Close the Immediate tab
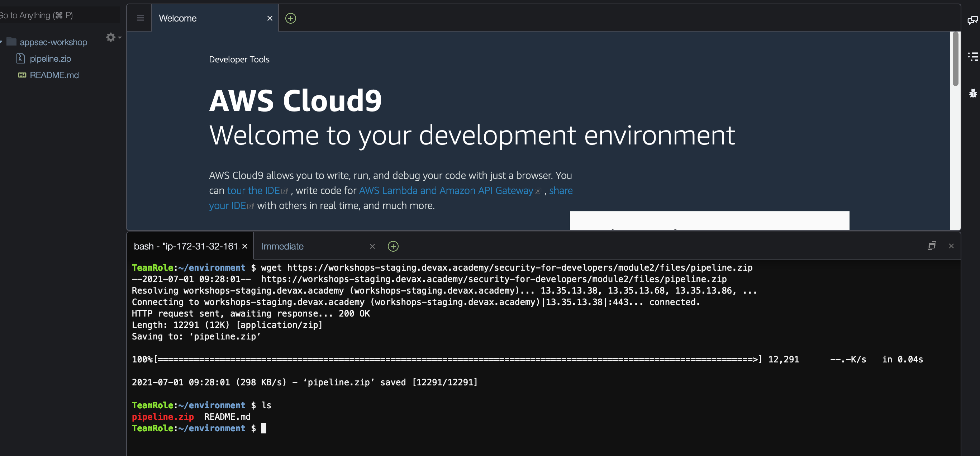The image size is (980, 456). coord(372,246)
